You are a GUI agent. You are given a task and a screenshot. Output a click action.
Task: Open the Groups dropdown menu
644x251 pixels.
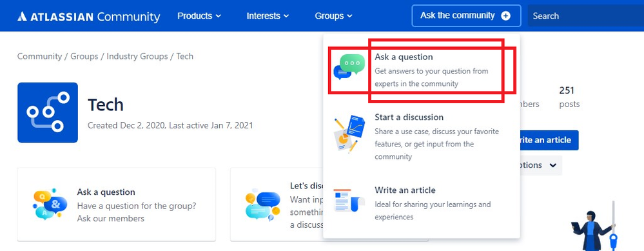click(333, 16)
